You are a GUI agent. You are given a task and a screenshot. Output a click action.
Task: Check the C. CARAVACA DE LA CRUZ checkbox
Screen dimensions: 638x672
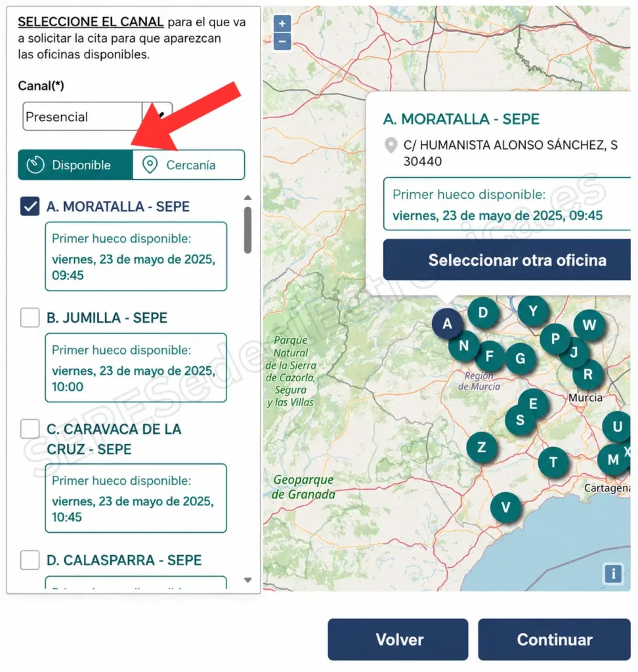[x=30, y=429]
